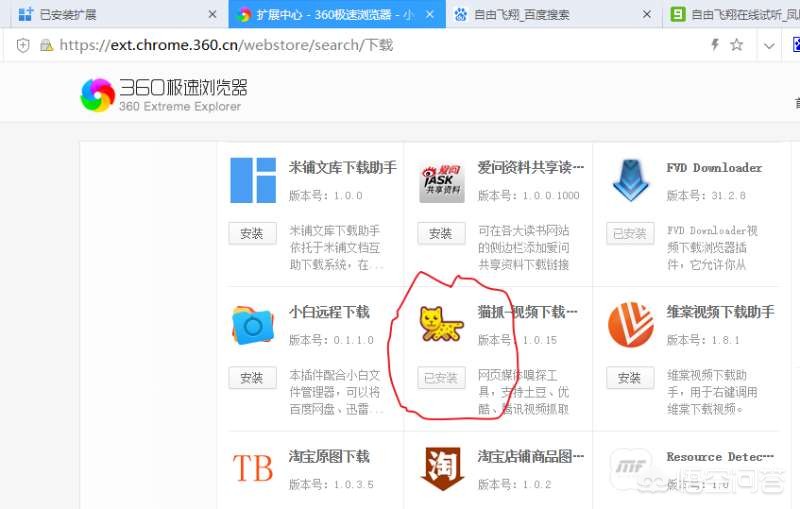
Task: Open the 淘宝原图下载 title link
Action: pyautogui.click(x=329, y=456)
